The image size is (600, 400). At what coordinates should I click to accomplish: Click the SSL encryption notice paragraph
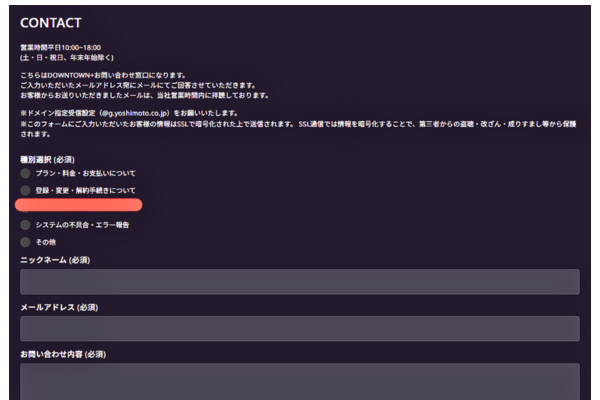click(x=300, y=126)
